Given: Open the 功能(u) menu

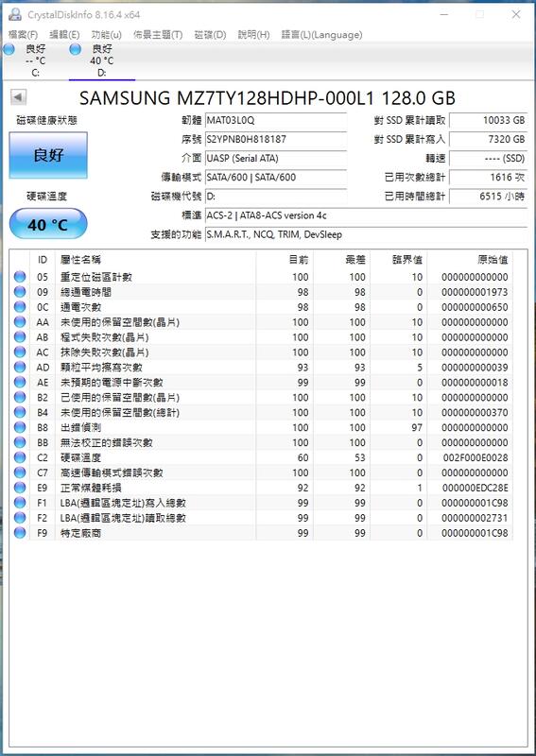Looking at the screenshot, I should click(x=107, y=35).
